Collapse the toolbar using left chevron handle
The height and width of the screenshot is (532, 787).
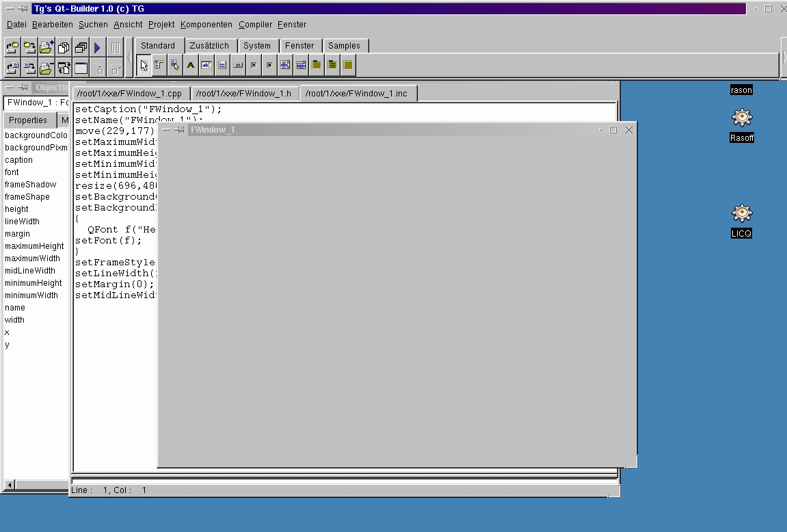pos(129,57)
